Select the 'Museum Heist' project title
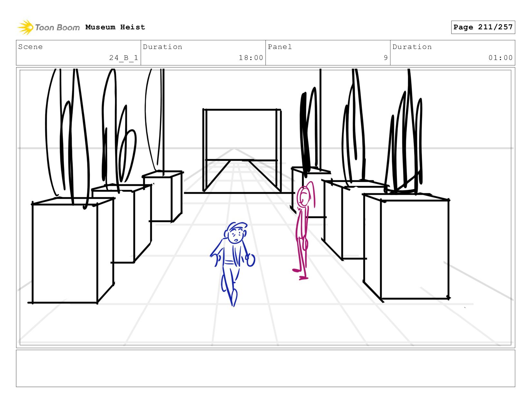 tap(115, 27)
